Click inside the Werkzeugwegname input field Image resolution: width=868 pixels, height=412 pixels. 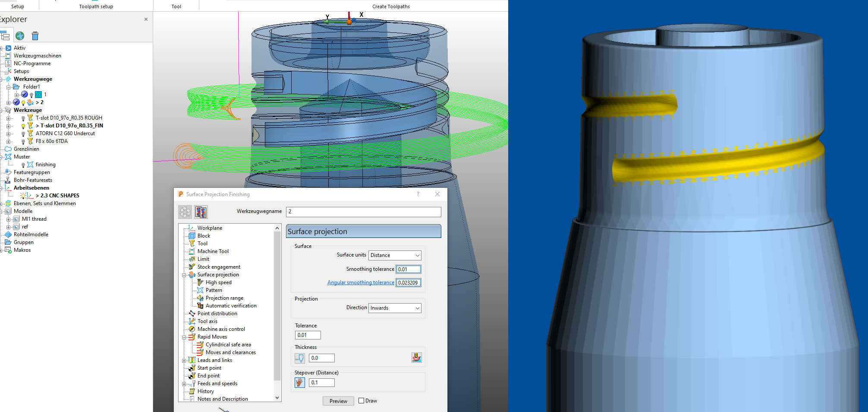click(x=363, y=212)
